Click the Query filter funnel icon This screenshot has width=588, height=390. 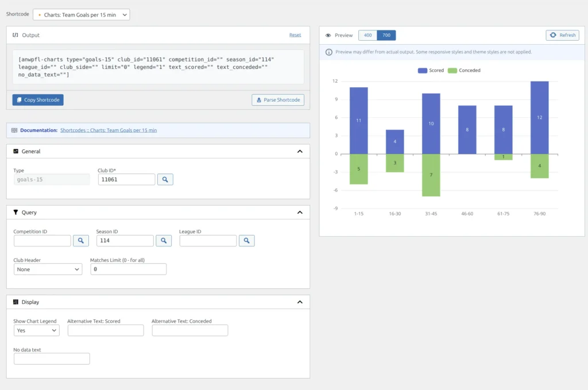point(16,213)
